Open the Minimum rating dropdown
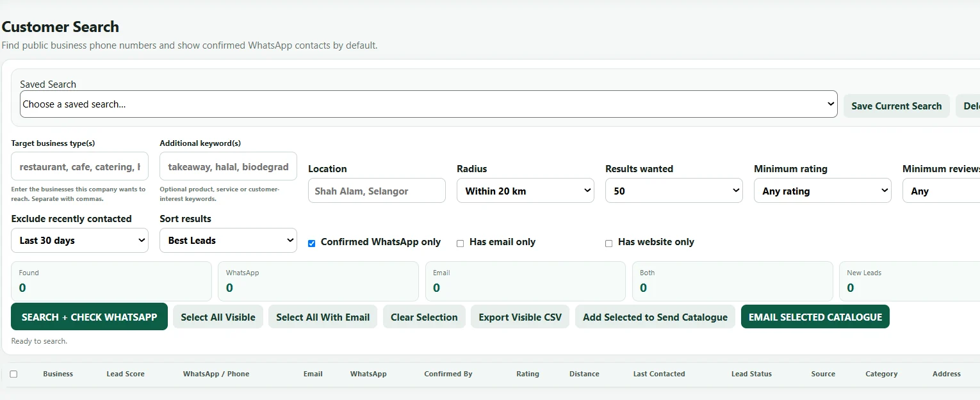Screen dimensions: 980x400 [x=822, y=191]
